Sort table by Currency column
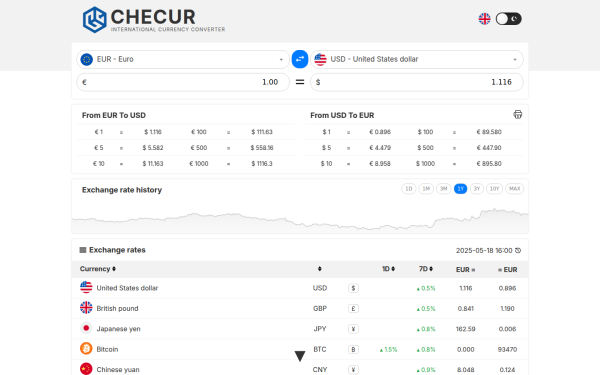The height and width of the screenshot is (375, 600). coord(98,269)
